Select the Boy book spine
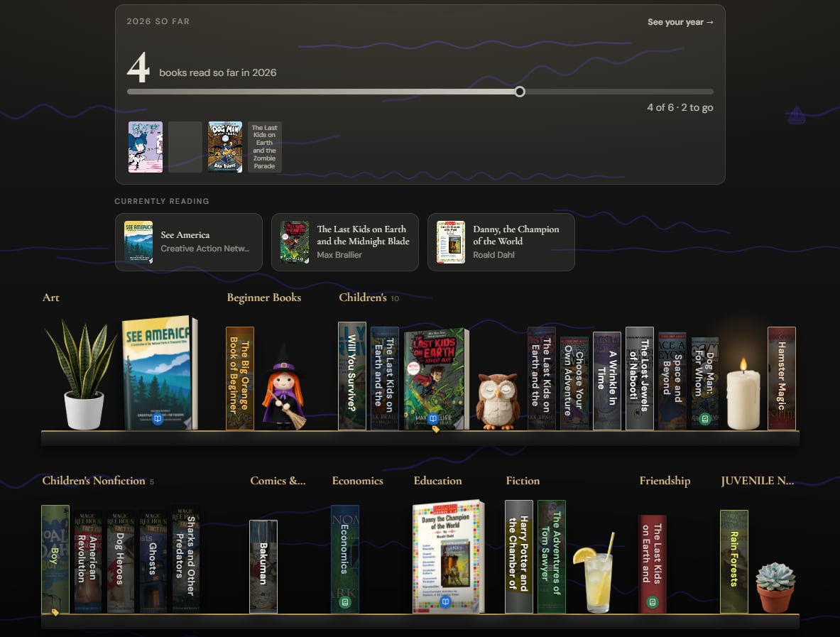 (55, 559)
